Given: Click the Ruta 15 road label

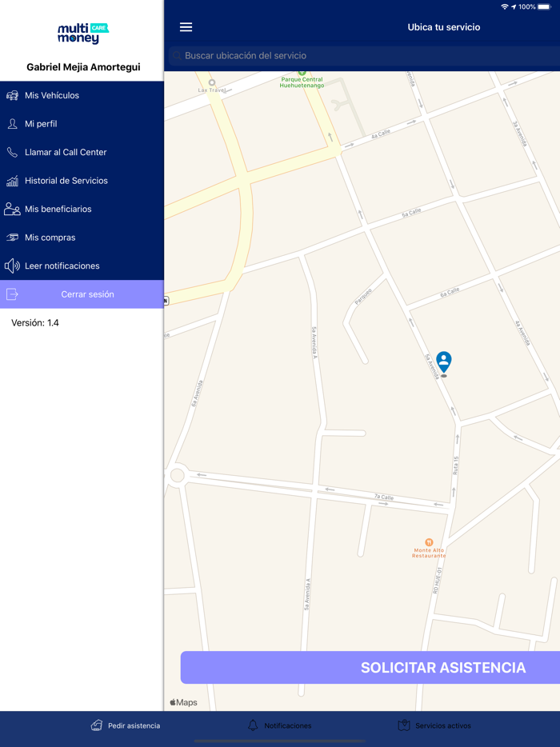Looking at the screenshot, I should point(456,465).
